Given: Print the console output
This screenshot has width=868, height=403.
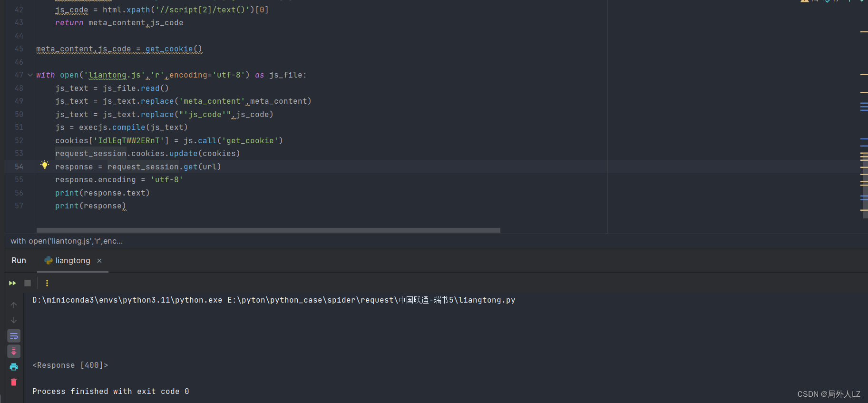Looking at the screenshot, I should click(14, 367).
